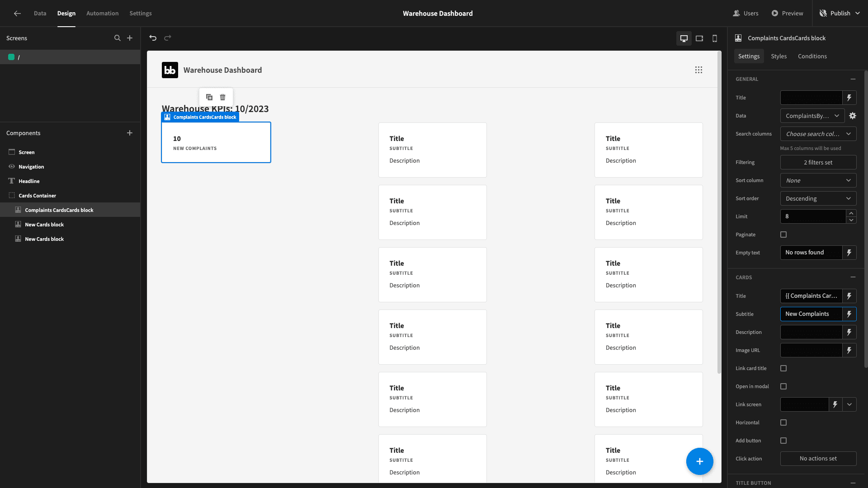868x488 pixels.
Task: Expand the Publish dropdown menu
Action: point(858,14)
